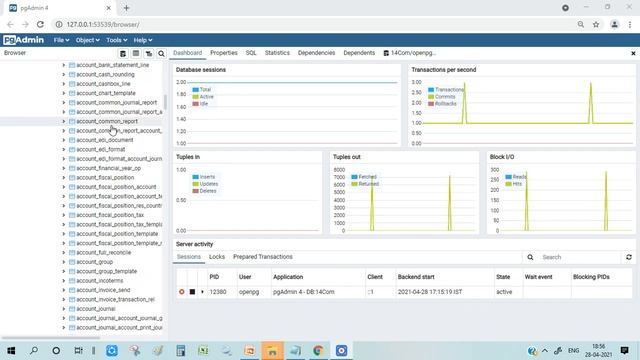Cancel active query for PID 12380

tap(192, 292)
